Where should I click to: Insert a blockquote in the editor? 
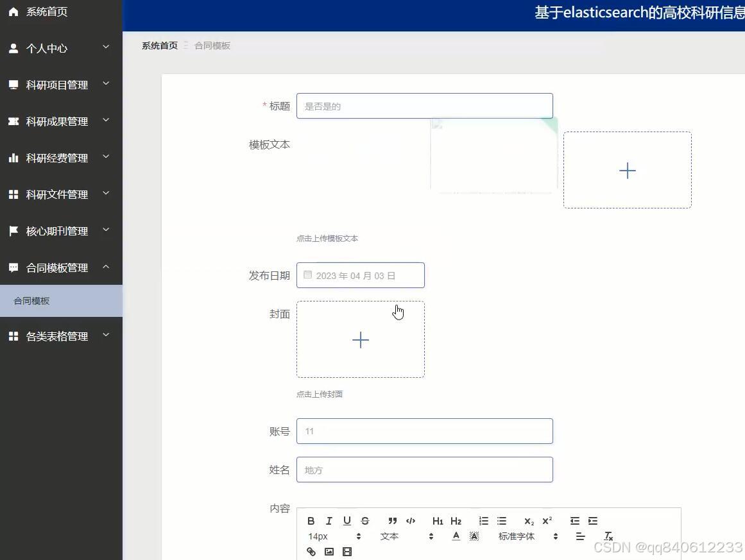tap(393, 521)
